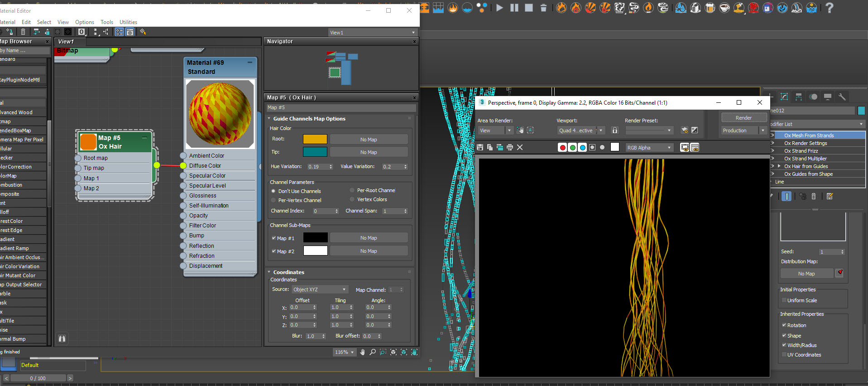Open the Options menu in Material Editor
This screenshot has width=868, height=386.
[x=85, y=22]
